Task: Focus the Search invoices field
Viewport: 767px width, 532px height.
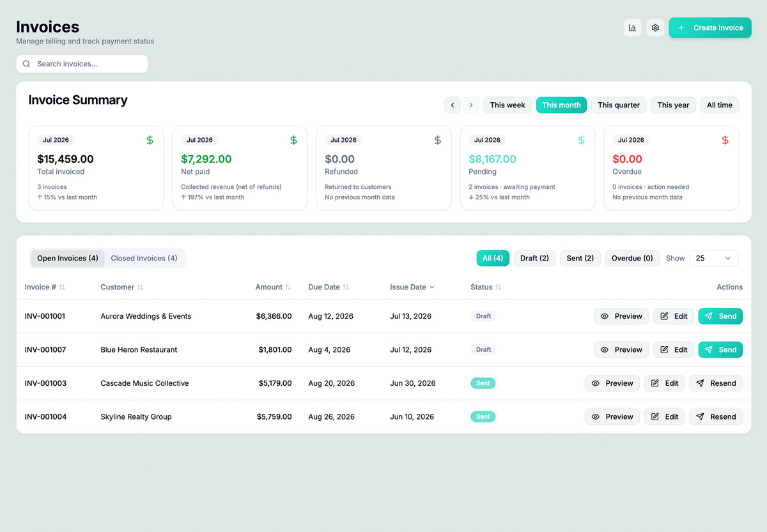Action: [82, 64]
